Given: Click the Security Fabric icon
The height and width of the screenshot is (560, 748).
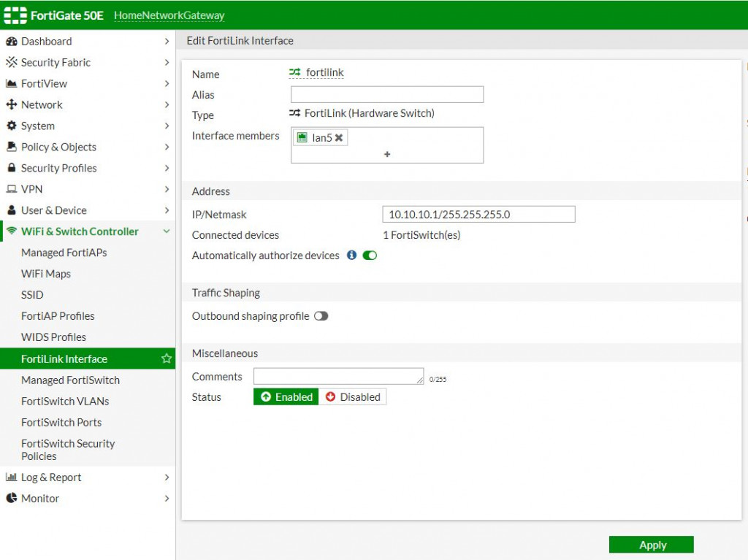Looking at the screenshot, I should click(x=12, y=62).
